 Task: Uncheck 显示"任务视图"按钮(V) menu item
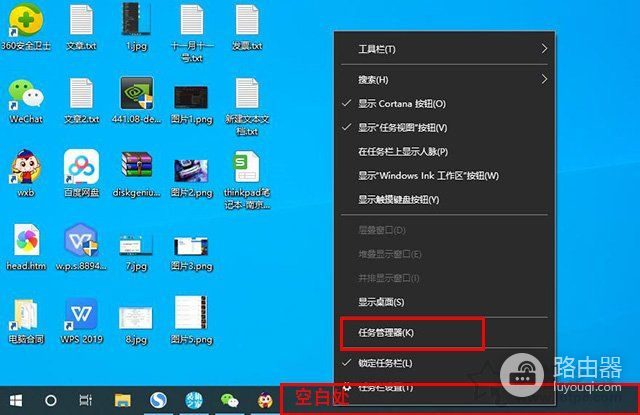pyautogui.click(x=444, y=128)
